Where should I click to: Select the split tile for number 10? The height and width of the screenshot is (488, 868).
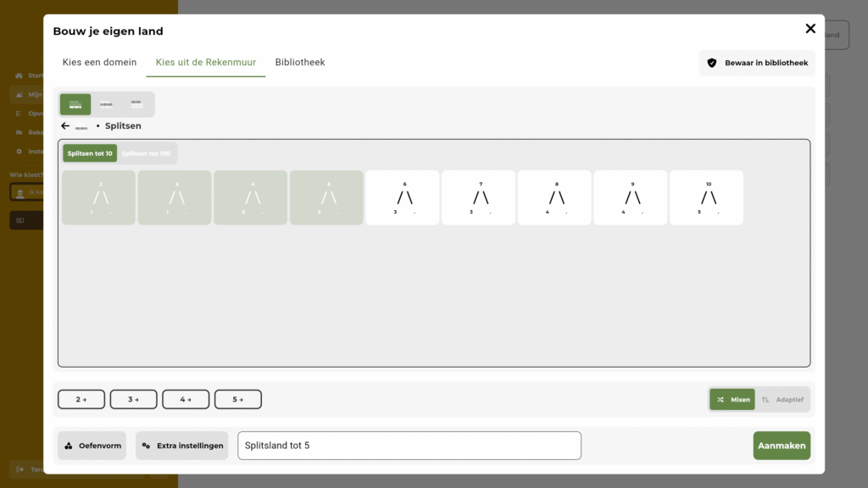[706, 197]
